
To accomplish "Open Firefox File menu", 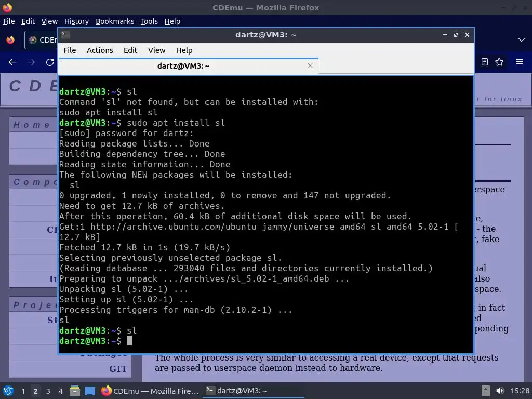I will point(9,21).
